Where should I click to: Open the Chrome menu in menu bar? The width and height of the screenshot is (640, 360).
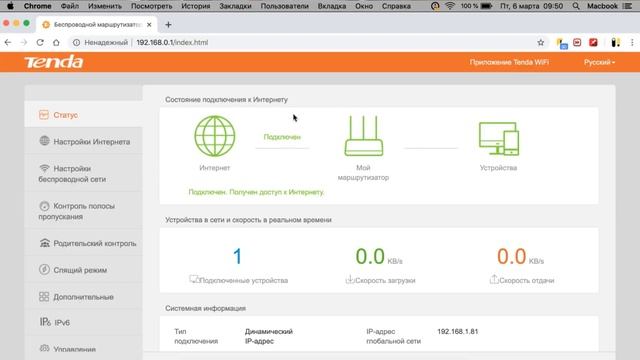point(38,6)
